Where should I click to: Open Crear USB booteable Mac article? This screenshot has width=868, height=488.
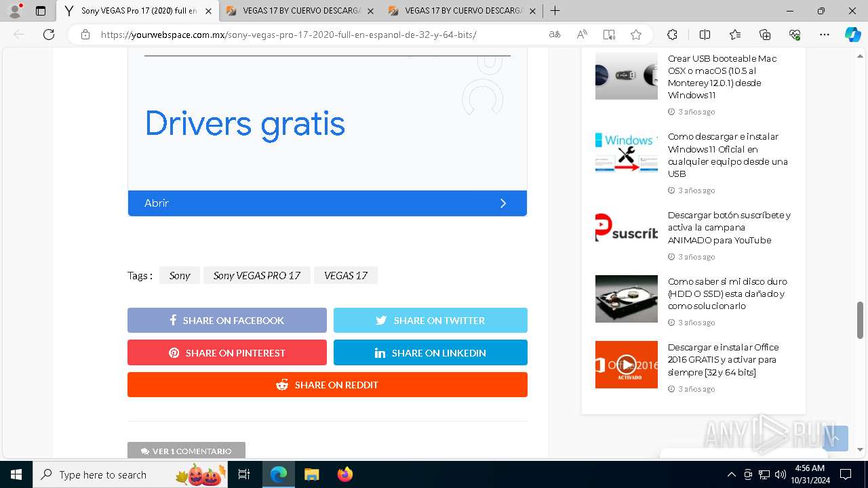coord(722,77)
